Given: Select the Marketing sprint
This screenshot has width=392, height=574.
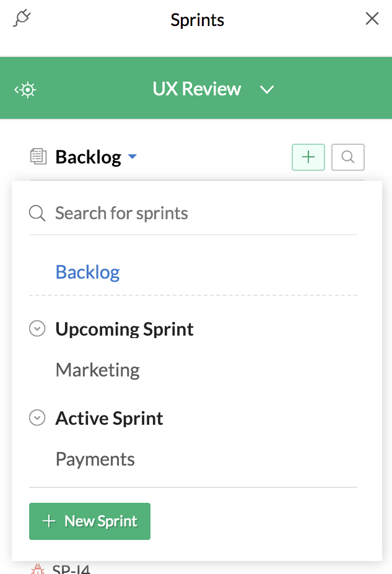Looking at the screenshot, I should 98,370.
